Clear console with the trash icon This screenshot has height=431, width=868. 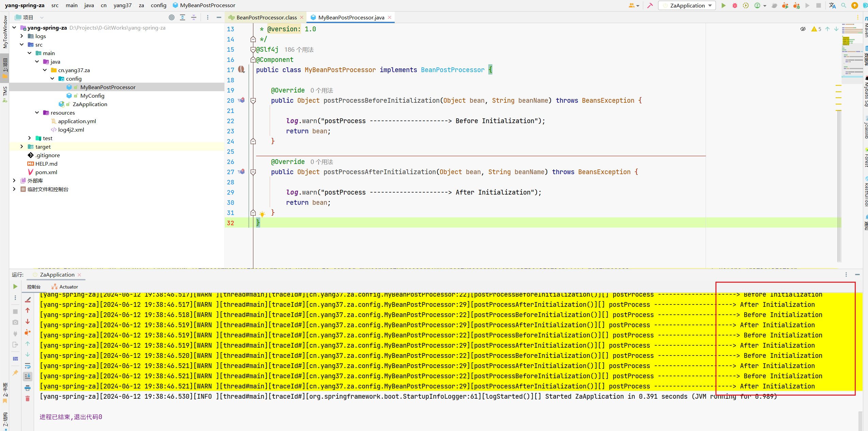tap(28, 398)
